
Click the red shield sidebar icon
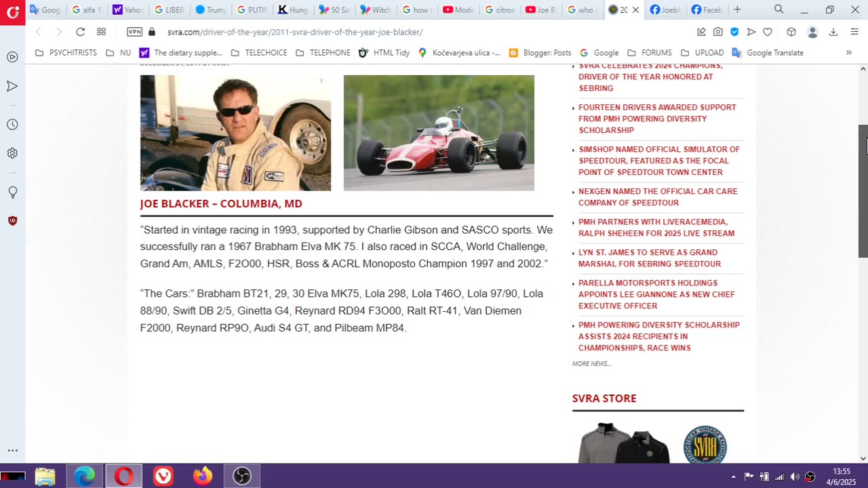pos(12,220)
